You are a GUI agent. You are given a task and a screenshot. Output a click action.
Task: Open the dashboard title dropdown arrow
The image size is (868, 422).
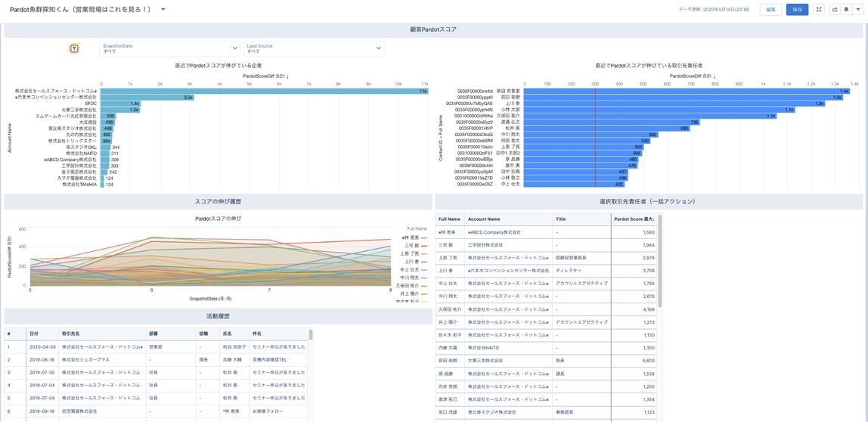(163, 10)
